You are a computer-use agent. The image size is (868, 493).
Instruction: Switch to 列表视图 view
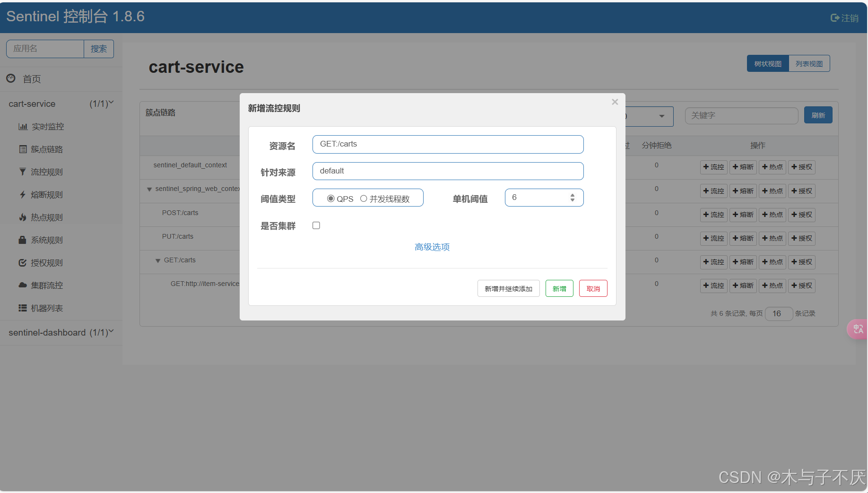(808, 63)
